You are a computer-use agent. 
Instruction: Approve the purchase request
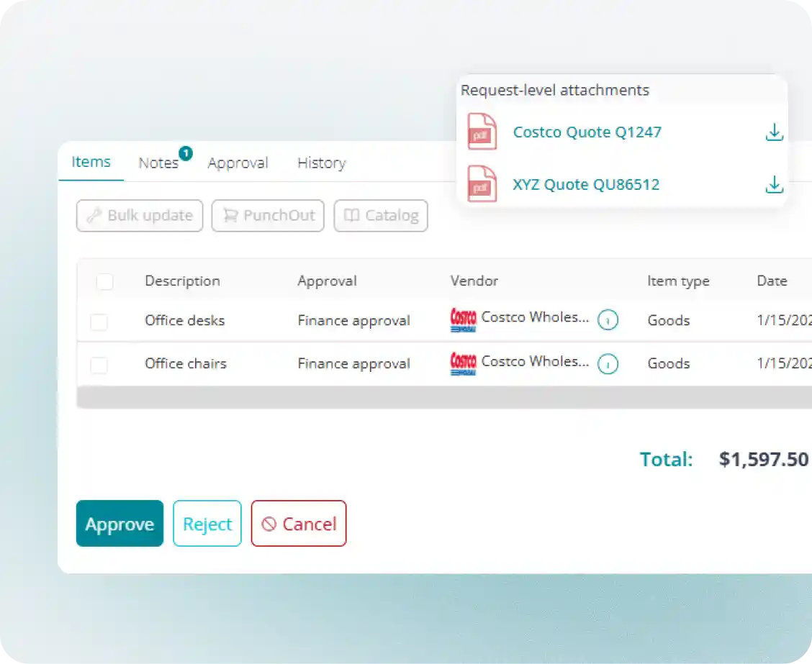(x=119, y=523)
